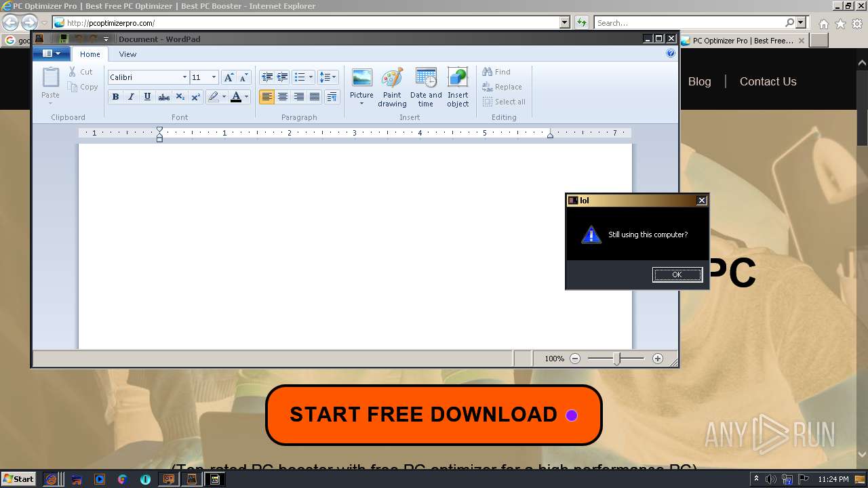Select Align text left

(267, 97)
